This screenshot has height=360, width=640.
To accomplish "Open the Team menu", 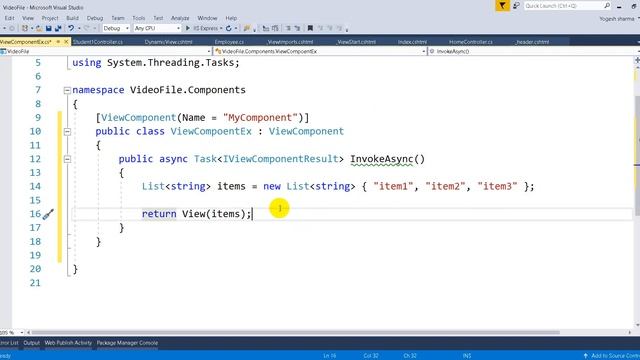I will click(118, 18).
